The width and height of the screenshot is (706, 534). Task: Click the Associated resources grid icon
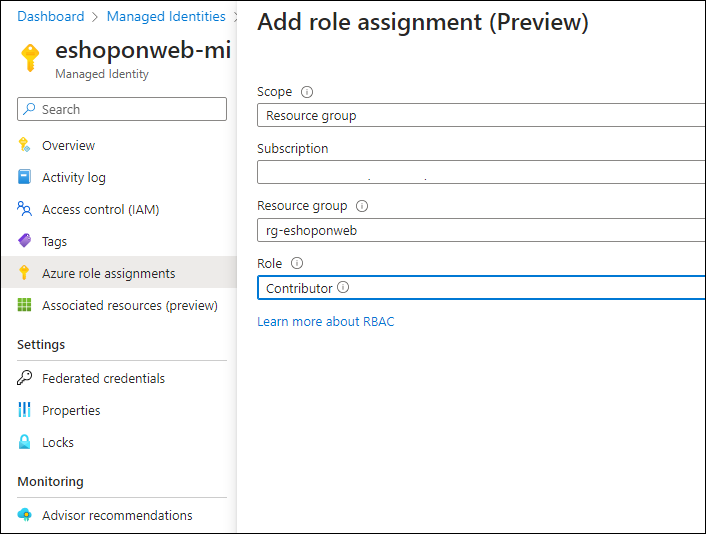tap(24, 305)
